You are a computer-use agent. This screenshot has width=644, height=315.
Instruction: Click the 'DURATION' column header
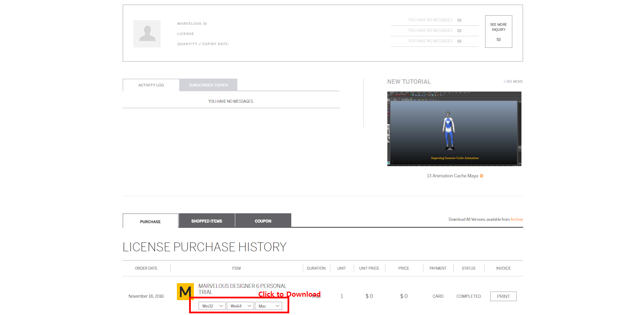coord(316,268)
